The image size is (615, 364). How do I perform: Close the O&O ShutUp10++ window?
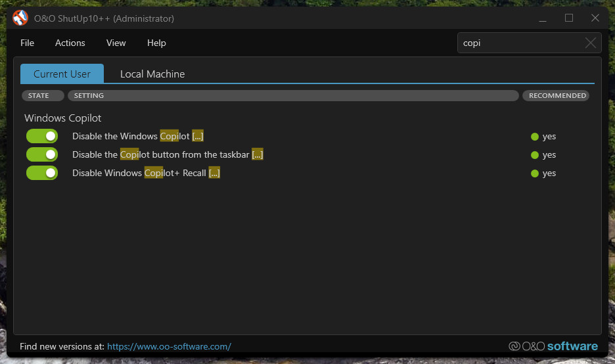595,18
